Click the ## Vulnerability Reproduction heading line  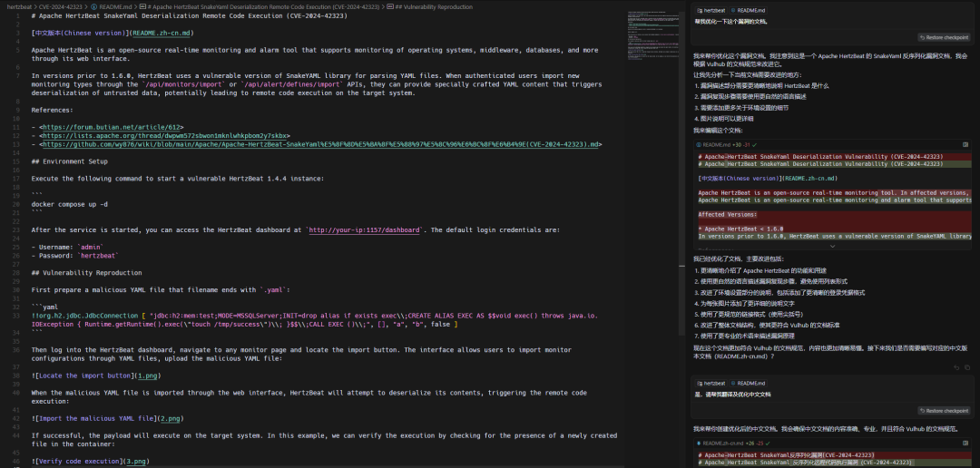(x=87, y=273)
